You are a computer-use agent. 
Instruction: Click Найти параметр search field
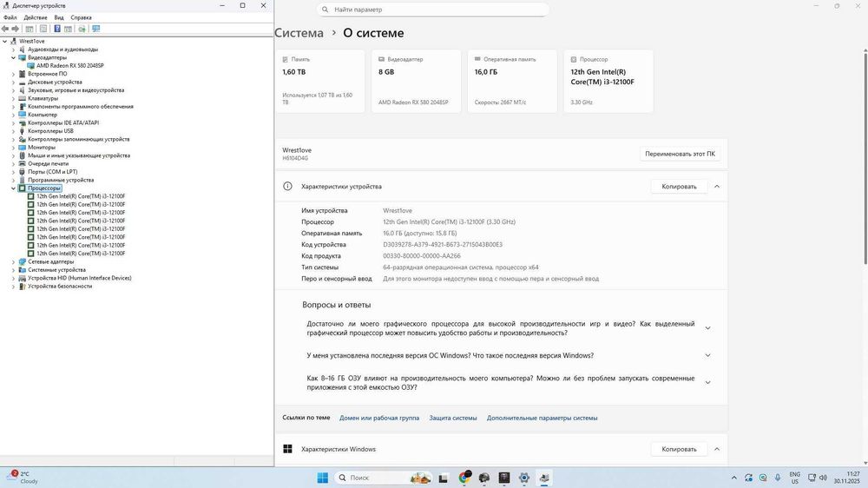pos(433,10)
